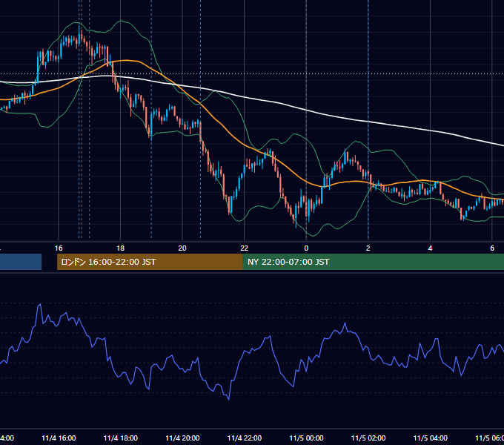Click the 20 hour label on the price chart axis
Viewport: 504px width, 445px height.
tap(182, 248)
